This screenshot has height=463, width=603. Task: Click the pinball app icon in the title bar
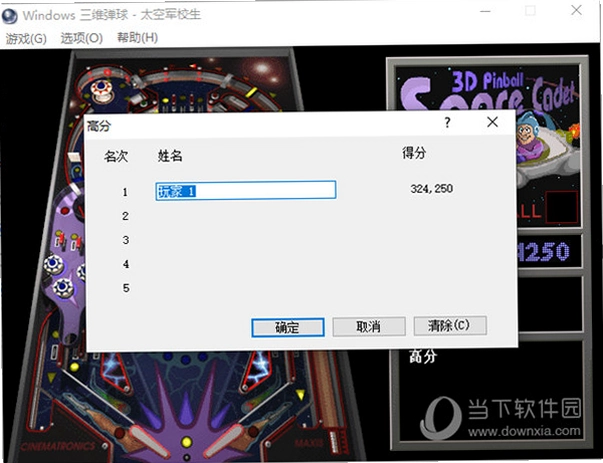[9, 15]
